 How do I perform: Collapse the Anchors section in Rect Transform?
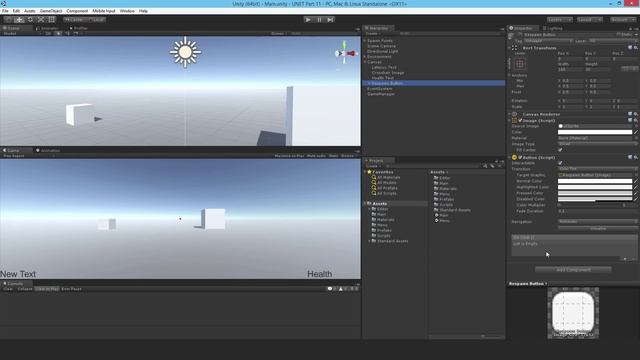[509, 75]
